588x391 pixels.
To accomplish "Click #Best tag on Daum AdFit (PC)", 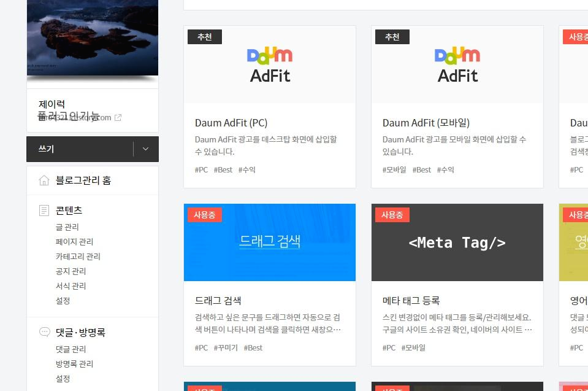I will click(223, 169).
